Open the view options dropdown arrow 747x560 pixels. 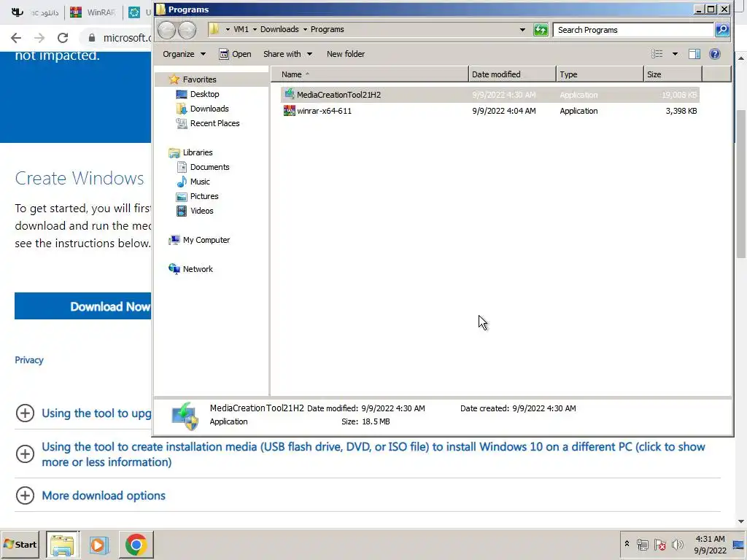tap(675, 54)
